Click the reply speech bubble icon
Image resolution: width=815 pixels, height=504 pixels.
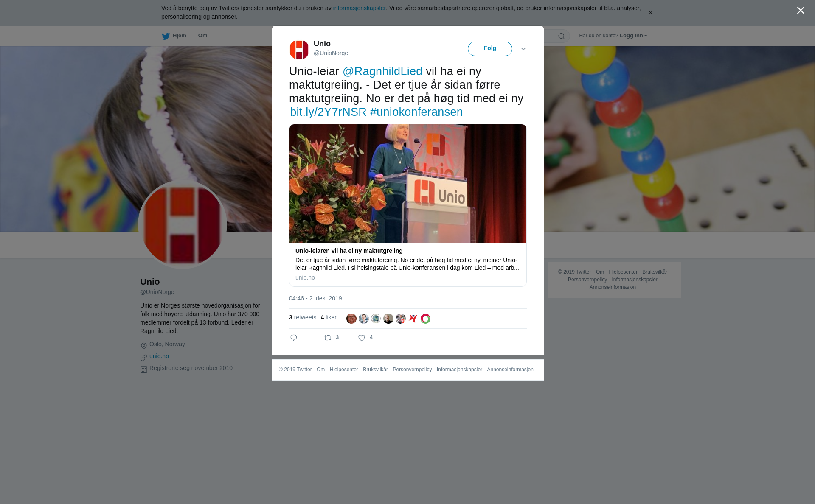[x=294, y=338]
